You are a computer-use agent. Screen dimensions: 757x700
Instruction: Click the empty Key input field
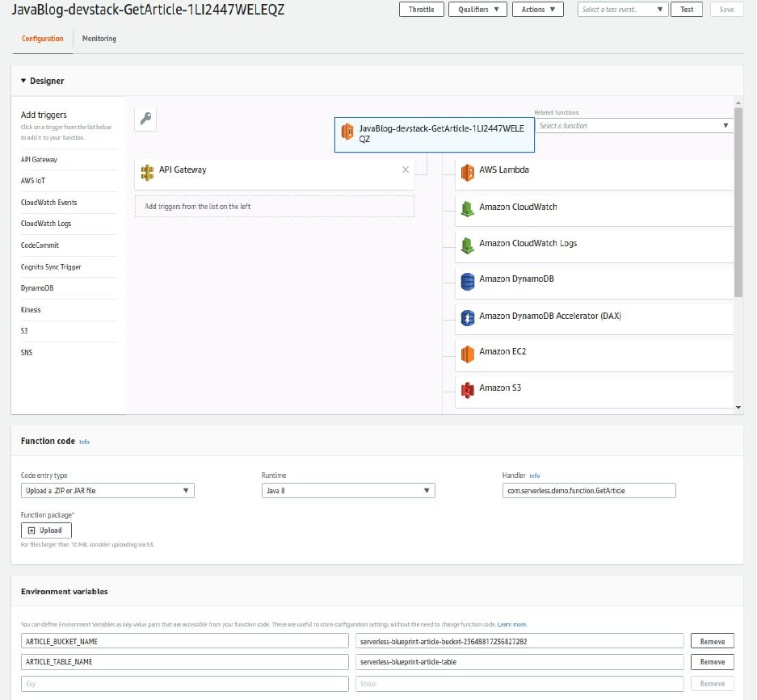click(185, 684)
